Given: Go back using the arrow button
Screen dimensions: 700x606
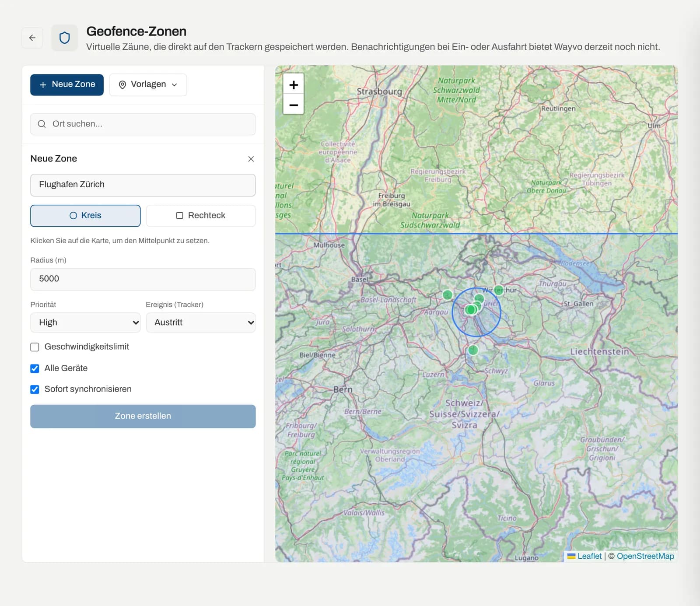Looking at the screenshot, I should pos(32,38).
